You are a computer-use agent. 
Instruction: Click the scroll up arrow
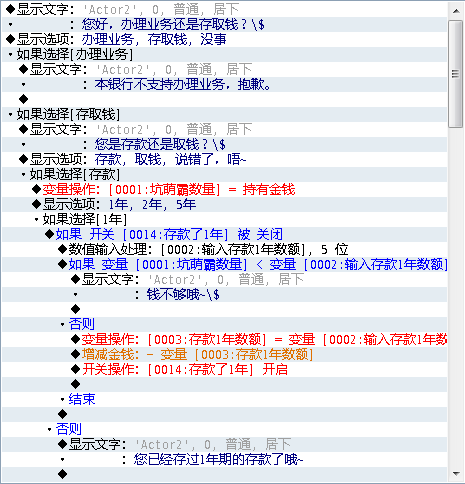tap(456, 11)
